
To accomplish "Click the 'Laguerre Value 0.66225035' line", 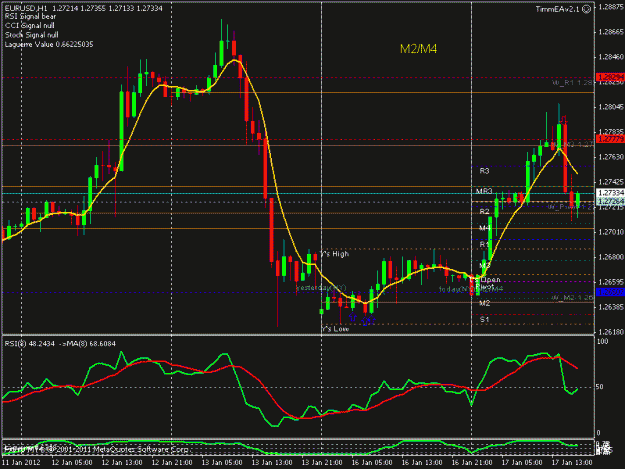I will click(49, 44).
